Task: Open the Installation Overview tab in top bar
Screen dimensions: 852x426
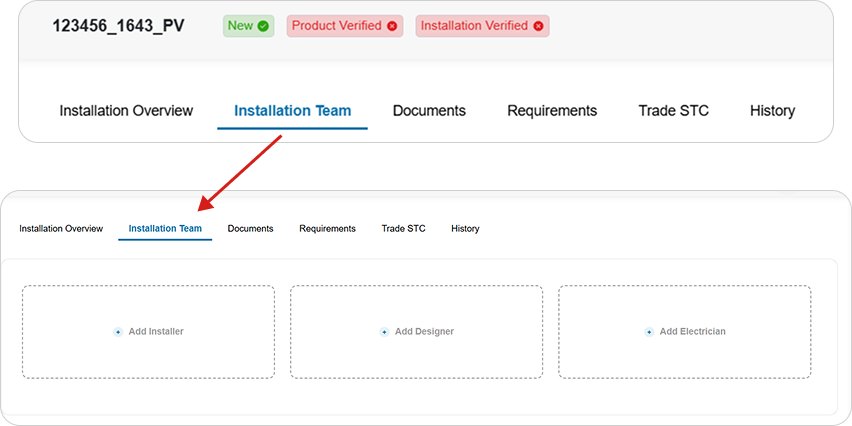Action: (126, 111)
